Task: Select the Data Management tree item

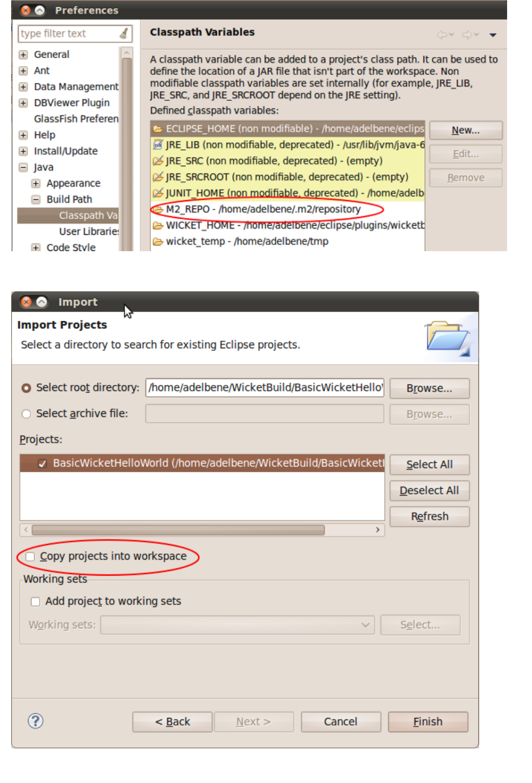Action: (76, 87)
